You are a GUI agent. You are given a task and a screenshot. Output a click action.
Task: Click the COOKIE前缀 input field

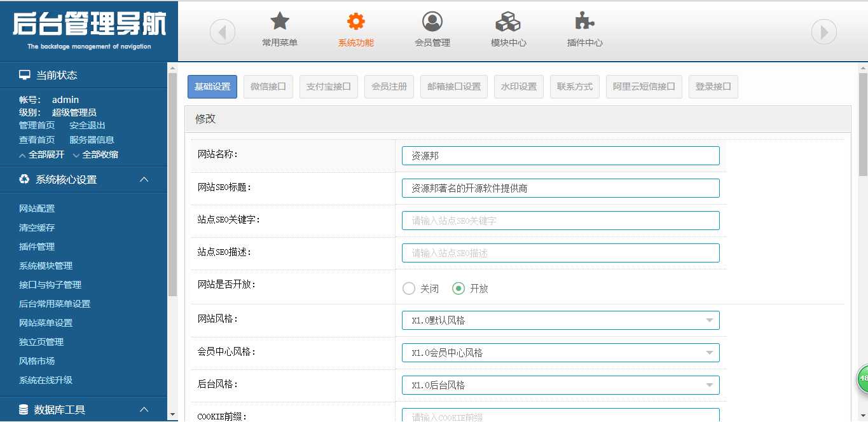(x=561, y=415)
